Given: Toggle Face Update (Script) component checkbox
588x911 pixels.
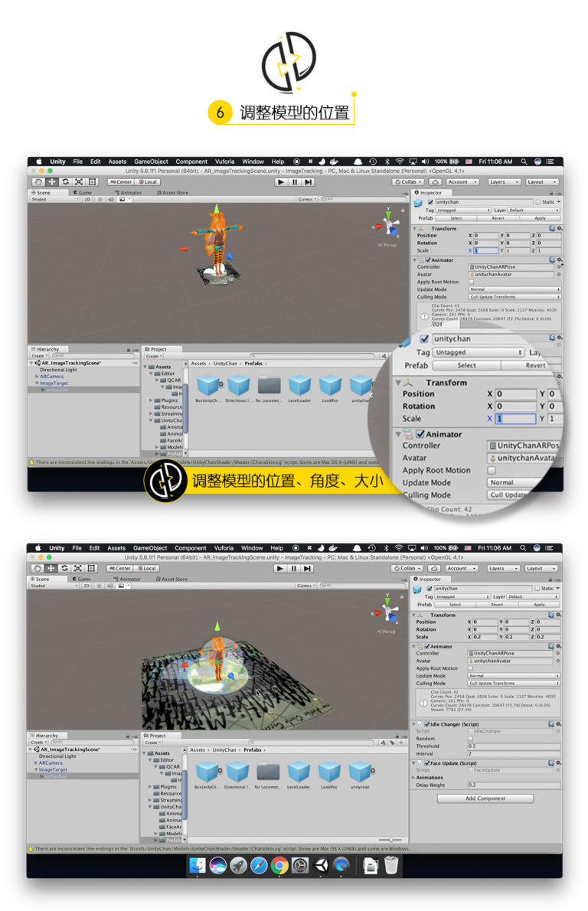Looking at the screenshot, I should pyautogui.click(x=426, y=762).
